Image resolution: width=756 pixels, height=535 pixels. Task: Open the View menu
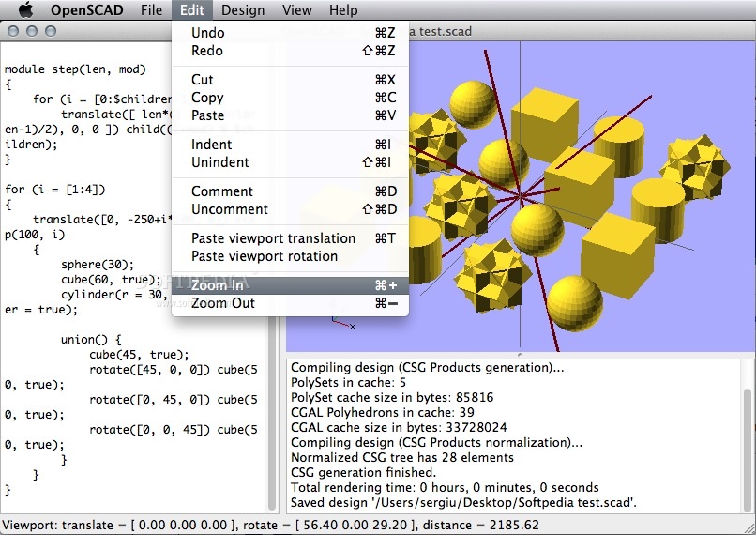pos(296,10)
